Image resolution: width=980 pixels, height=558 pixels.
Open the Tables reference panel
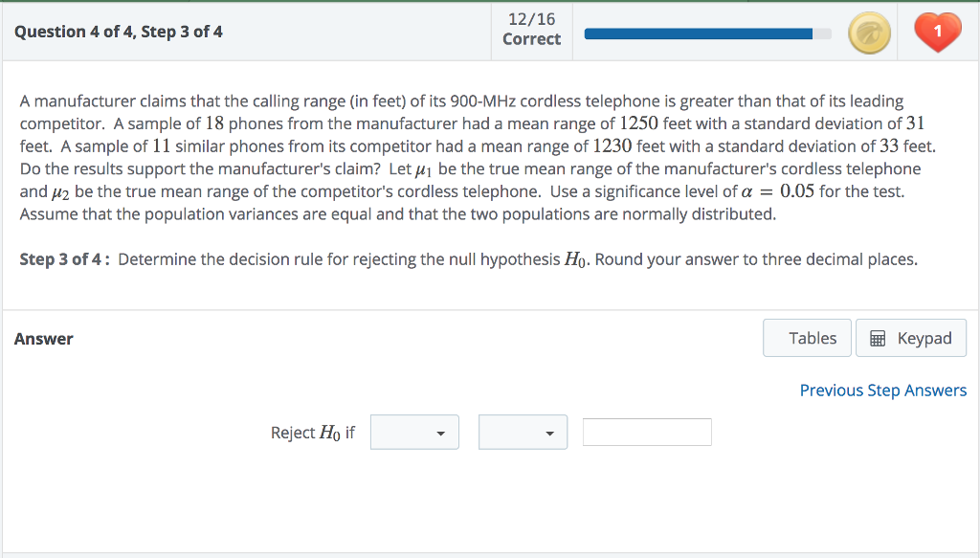pos(807,338)
